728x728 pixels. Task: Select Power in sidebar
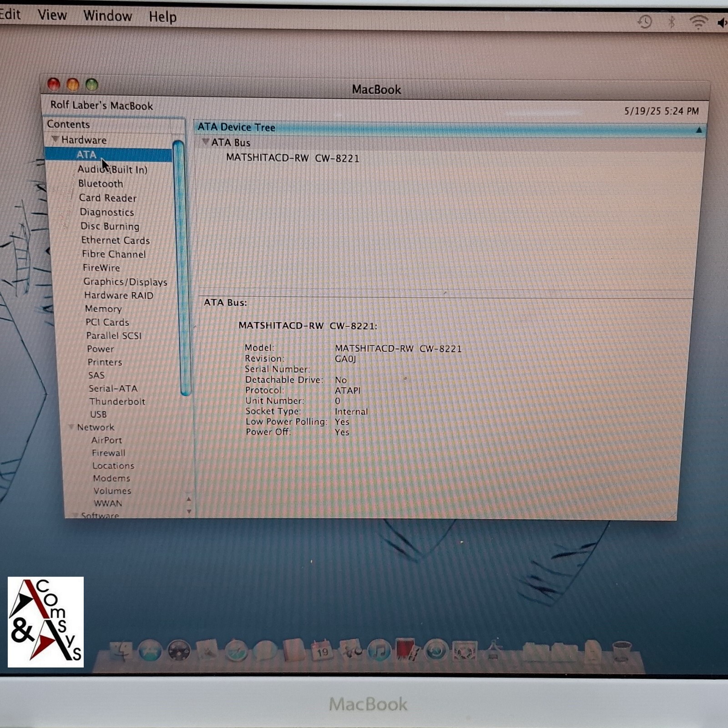[x=101, y=349]
